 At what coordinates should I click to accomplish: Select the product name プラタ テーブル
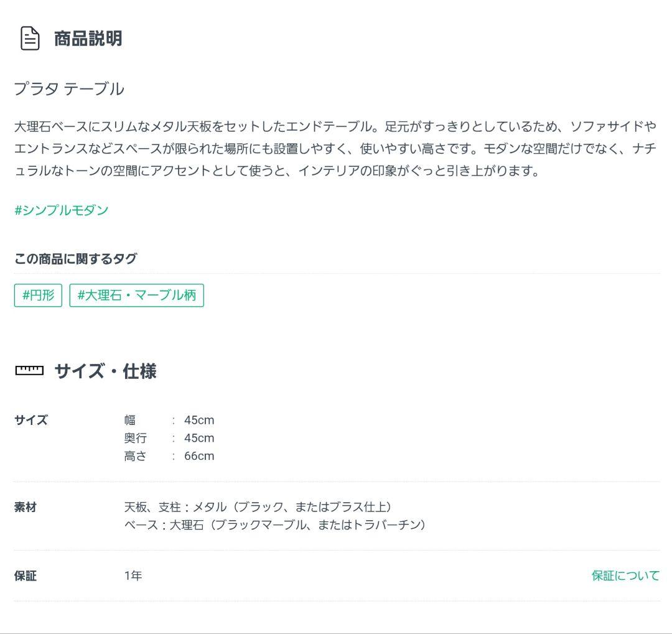pyautogui.click(x=69, y=88)
